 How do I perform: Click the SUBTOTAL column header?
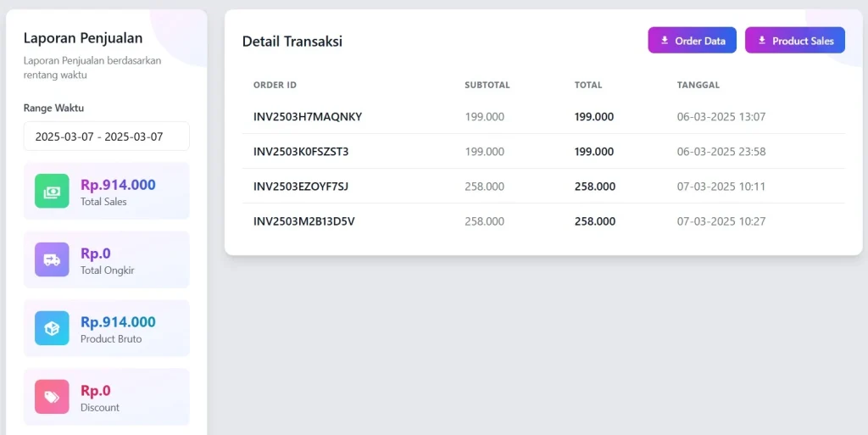tap(487, 85)
